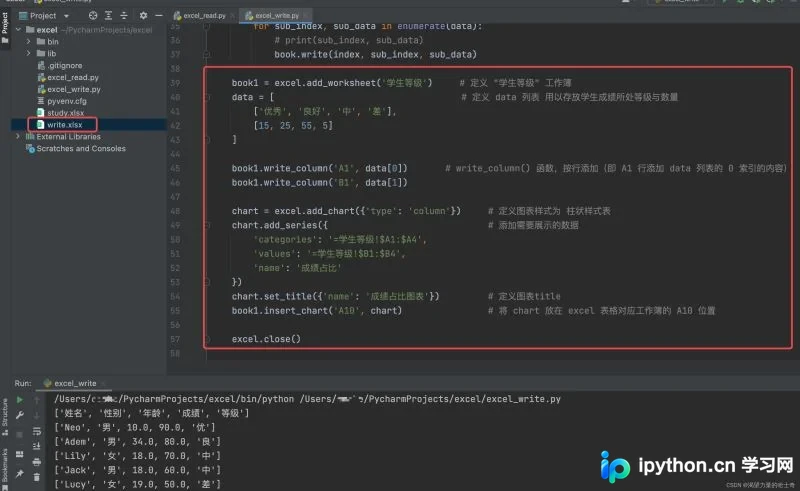This screenshot has height=491, width=800.
Task: Click print icon in Run console
Action: click(x=37, y=462)
